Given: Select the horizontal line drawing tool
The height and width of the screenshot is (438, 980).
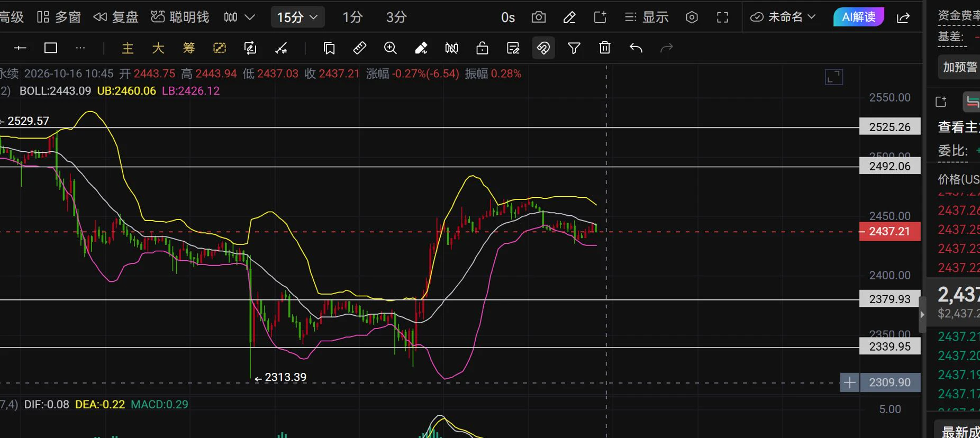Looking at the screenshot, I should 20,48.
